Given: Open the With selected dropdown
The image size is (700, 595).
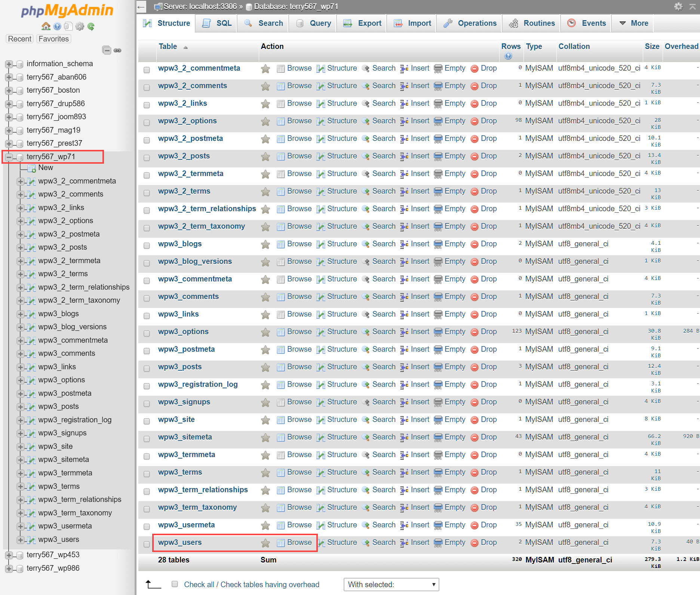Looking at the screenshot, I should coord(391,585).
